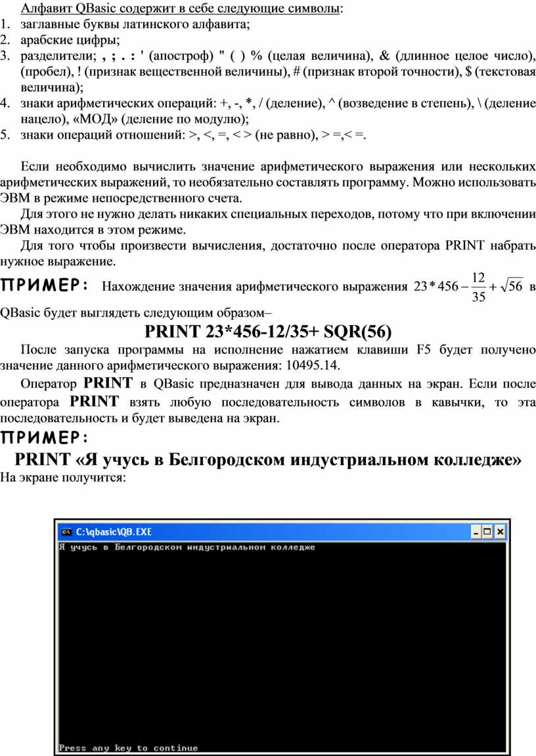Click console output line 'Я учусь в Белгородском индустриальном колледже'

[187, 547]
